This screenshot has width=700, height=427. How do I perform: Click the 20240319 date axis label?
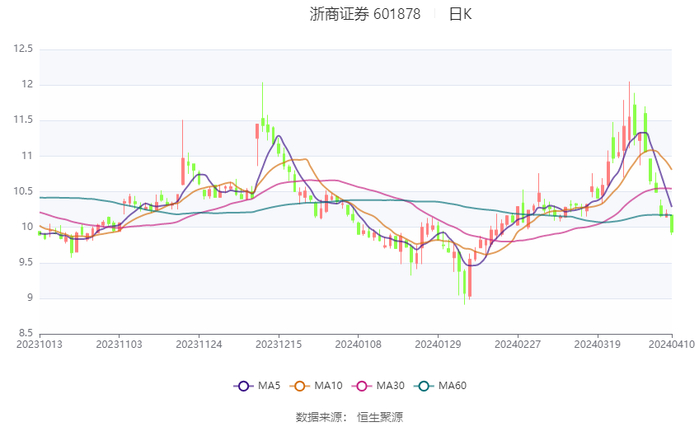pos(597,343)
